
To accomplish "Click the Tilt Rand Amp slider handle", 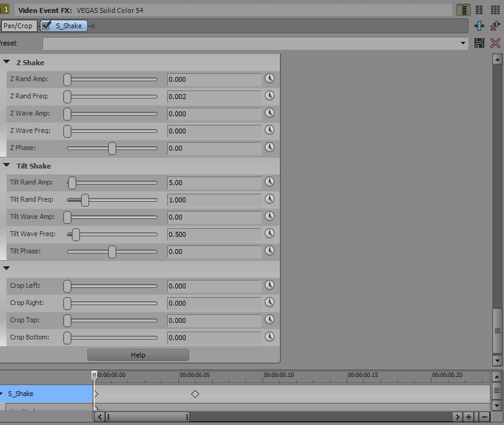I will [x=72, y=183].
